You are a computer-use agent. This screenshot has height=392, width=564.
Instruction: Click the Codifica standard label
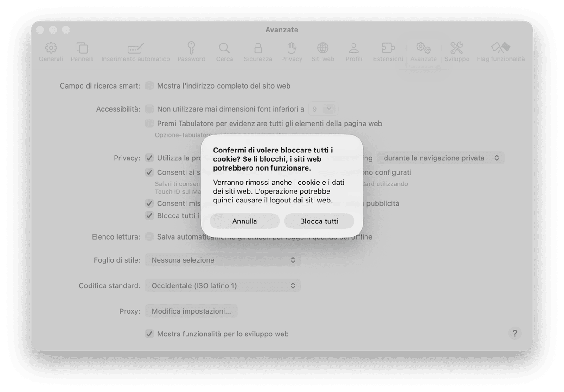(109, 285)
